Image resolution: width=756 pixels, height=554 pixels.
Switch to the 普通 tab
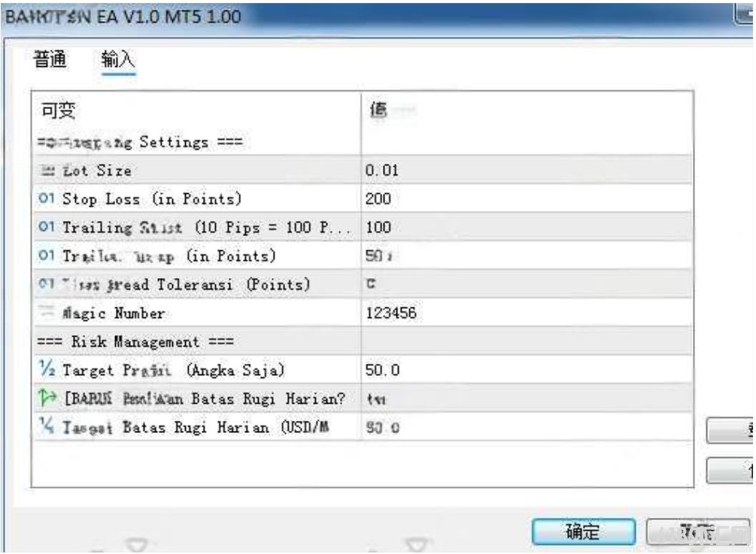50,59
